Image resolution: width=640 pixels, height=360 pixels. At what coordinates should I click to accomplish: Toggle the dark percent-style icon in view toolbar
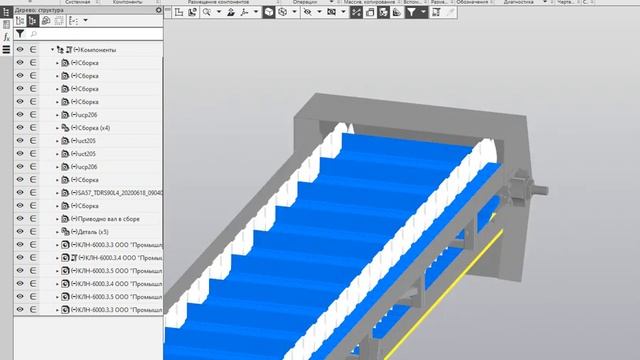(x=356, y=12)
